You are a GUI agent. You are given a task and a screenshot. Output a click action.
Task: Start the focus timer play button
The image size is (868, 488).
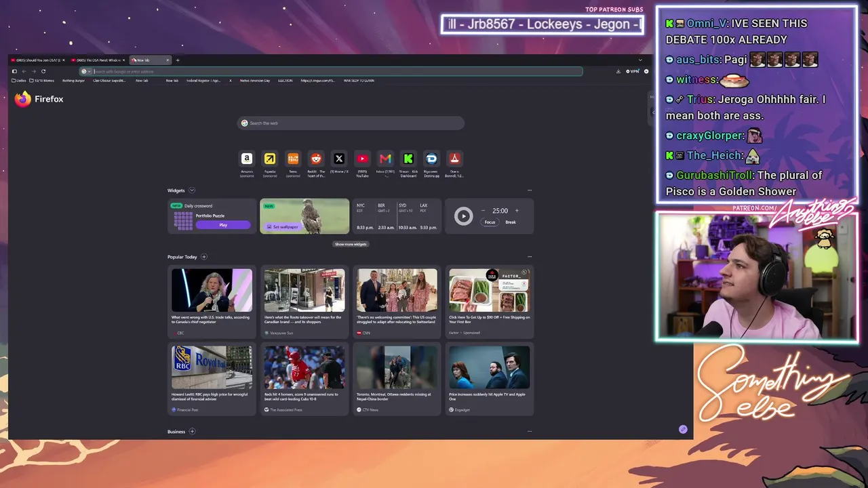[x=463, y=216]
